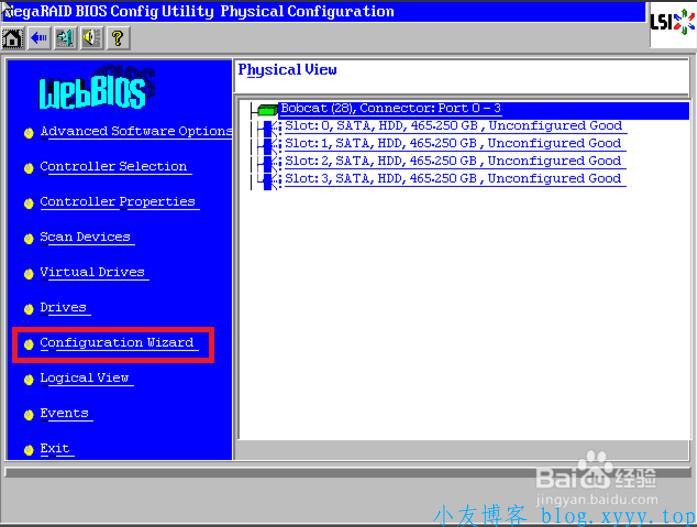Open the Virtual Drives page
This screenshot has width=697, height=527.
pyautogui.click(x=92, y=273)
